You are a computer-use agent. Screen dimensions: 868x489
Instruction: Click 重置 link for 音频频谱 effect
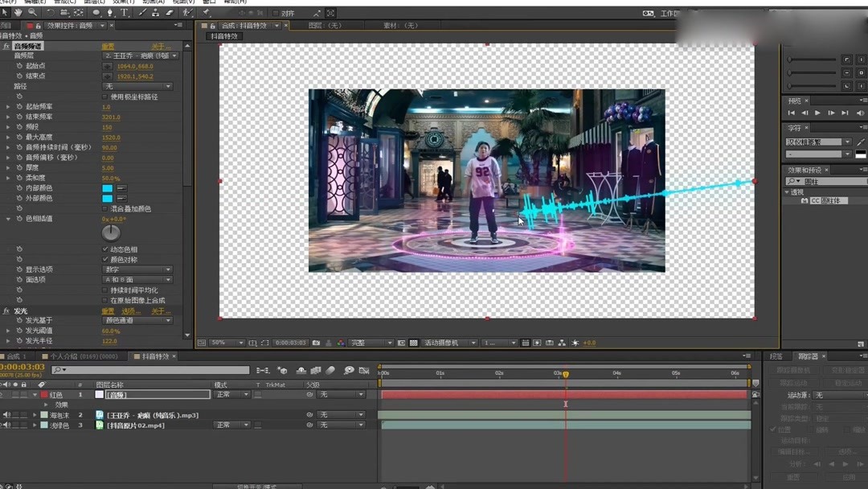pos(108,47)
